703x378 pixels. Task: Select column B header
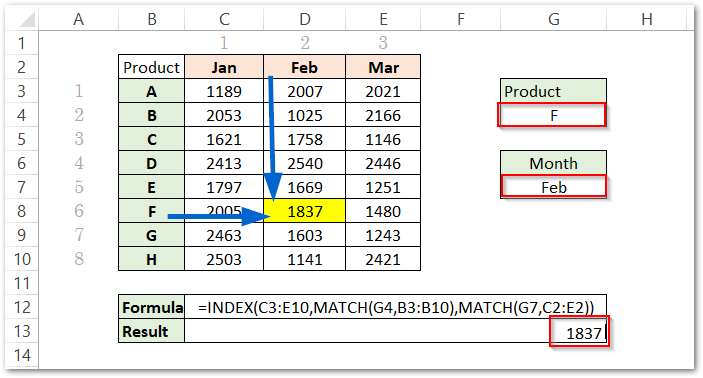pyautogui.click(x=152, y=19)
